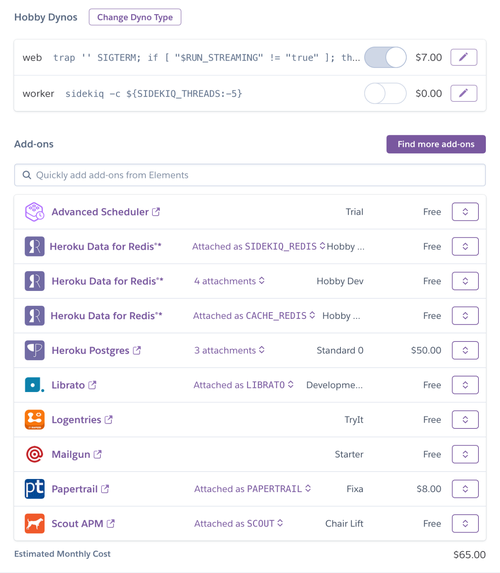The image size is (500, 573).
Task: Turn off the web dyno toggle
Action: 385,57
